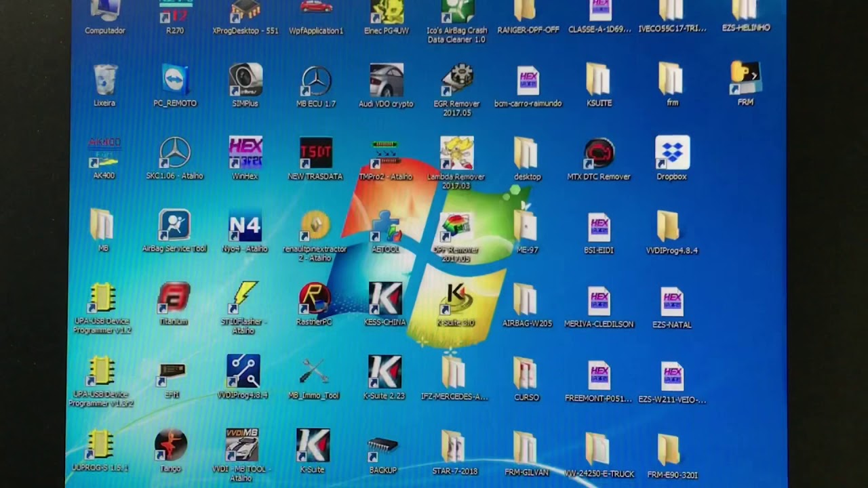Open K-Suite shortcut without version number
The width and height of the screenshot is (868, 488).
(313, 451)
